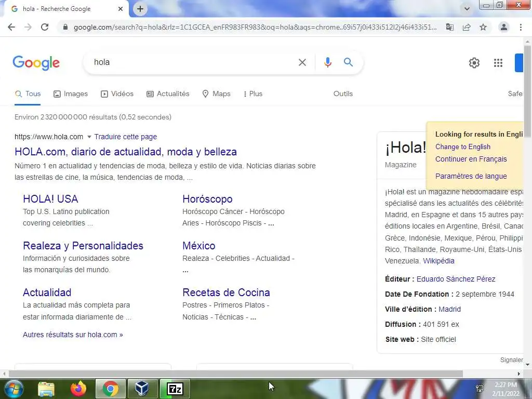Screen dimensions: 532x399
Task: Open the taskbar clock and date
Action: click(506, 389)
